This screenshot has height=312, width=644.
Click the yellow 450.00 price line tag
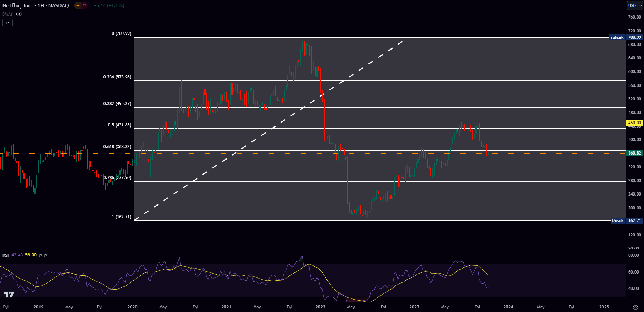pyautogui.click(x=634, y=123)
